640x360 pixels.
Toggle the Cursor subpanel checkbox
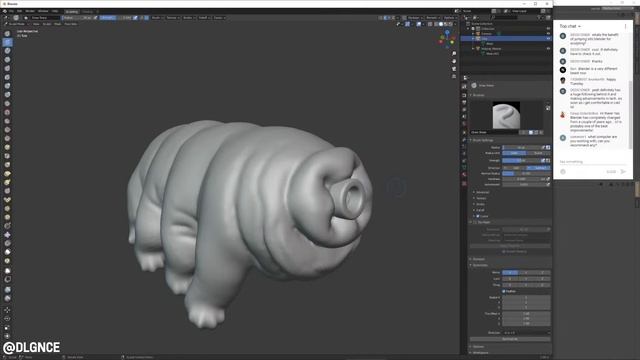click(x=478, y=216)
